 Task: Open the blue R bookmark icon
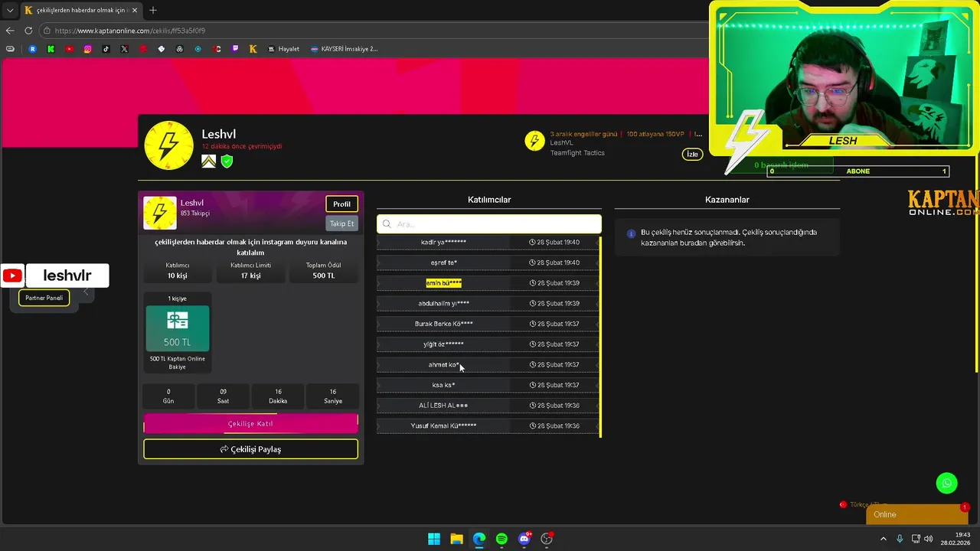32,49
